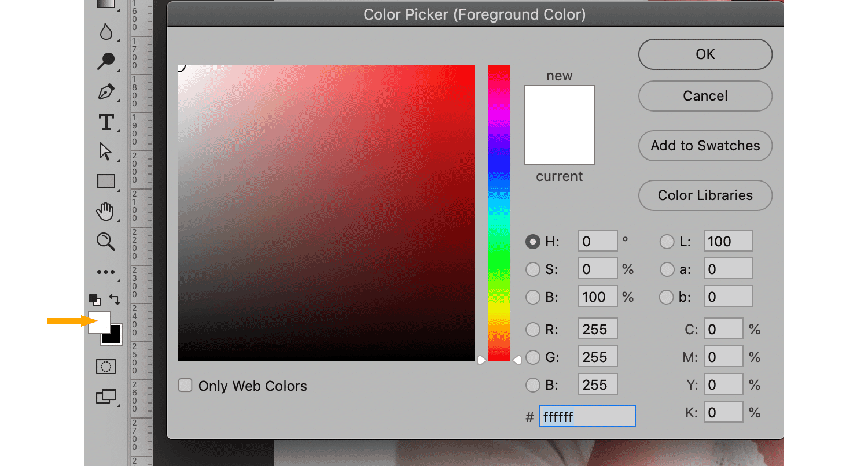This screenshot has width=868, height=466.
Task: Select the Pen tool
Action: (106, 91)
